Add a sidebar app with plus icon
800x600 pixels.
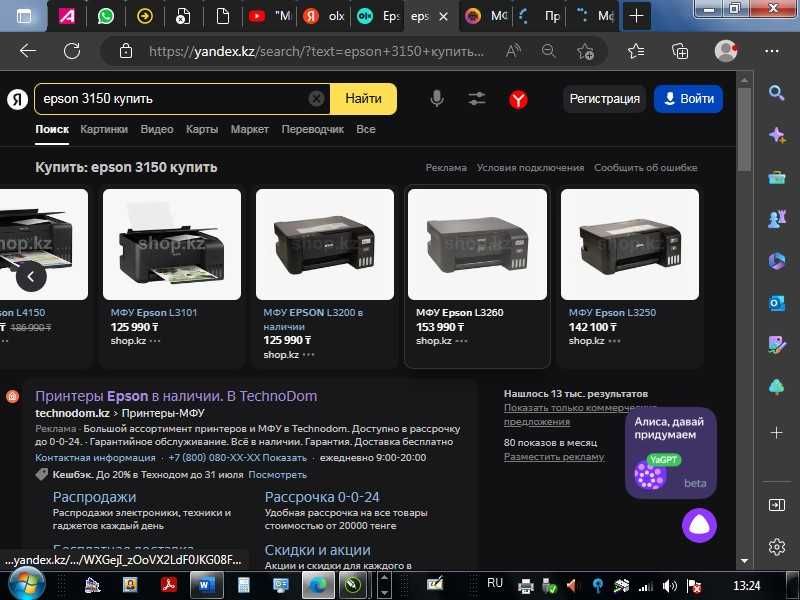(777, 433)
